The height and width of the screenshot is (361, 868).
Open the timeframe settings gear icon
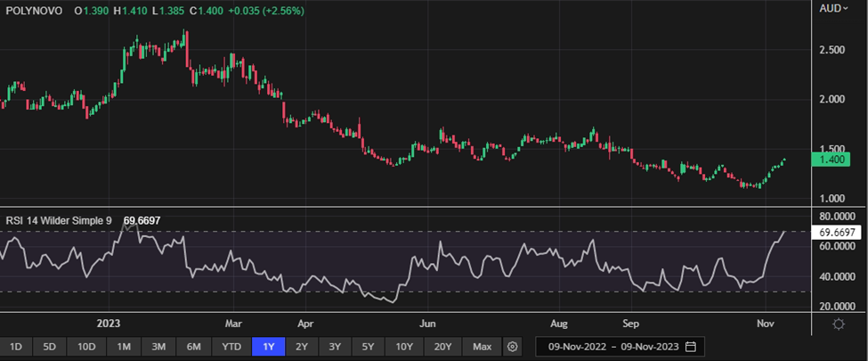pos(513,347)
